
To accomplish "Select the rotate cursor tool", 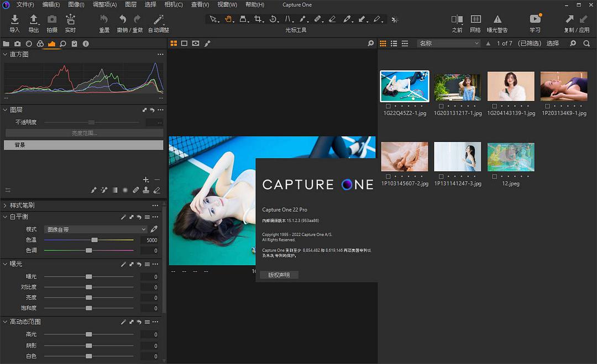I will coord(273,19).
